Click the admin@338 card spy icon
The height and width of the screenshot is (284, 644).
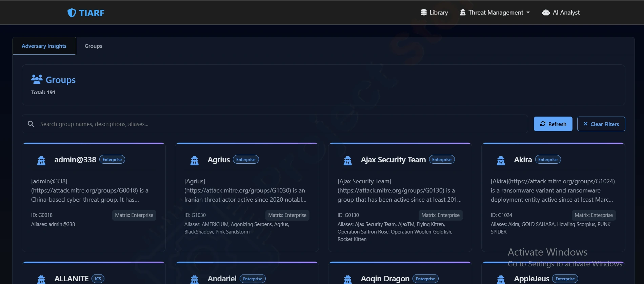pyautogui.click(x=41, y=160)
